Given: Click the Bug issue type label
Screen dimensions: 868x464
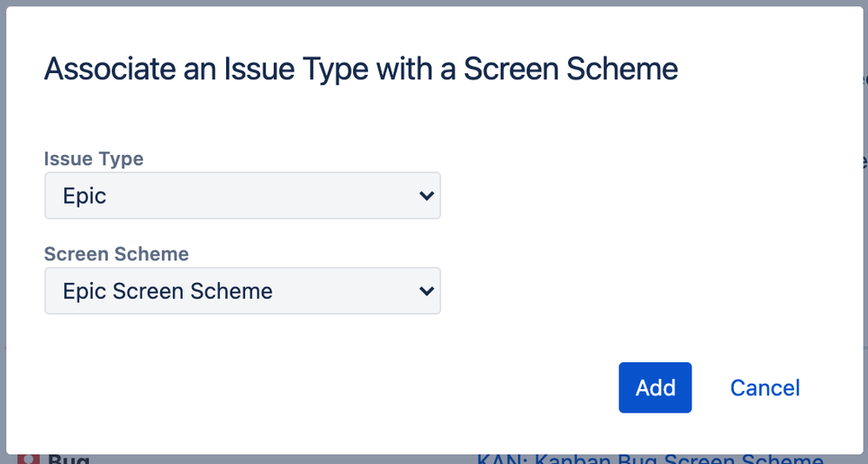Looking at the screenshot, I should coord(69,459).
